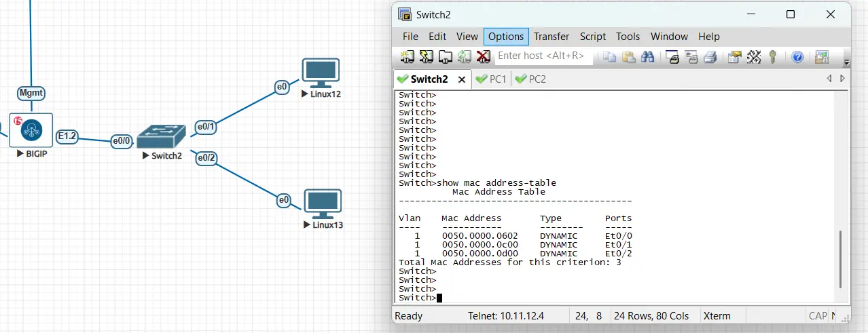The height and width of the screenshot is (333, 868).
Task: Click the Connect in Tab icon
Action: pyautogui.click(x=446, y=56)
